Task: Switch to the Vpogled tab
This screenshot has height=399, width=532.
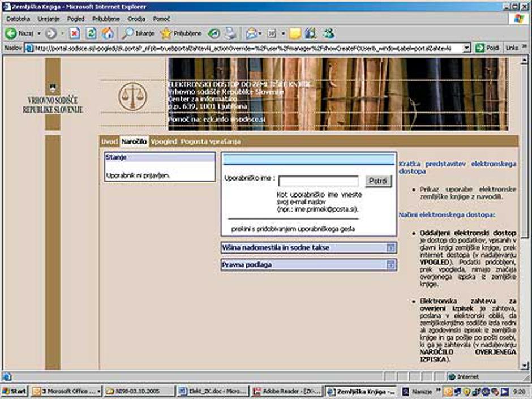Action: (x=164, y=141)
